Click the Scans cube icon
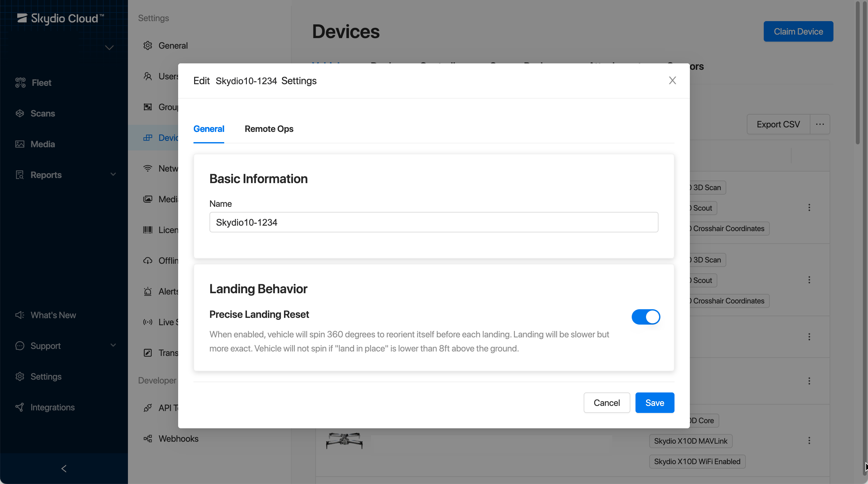The image size is (868, 484). tap(20, 113)
